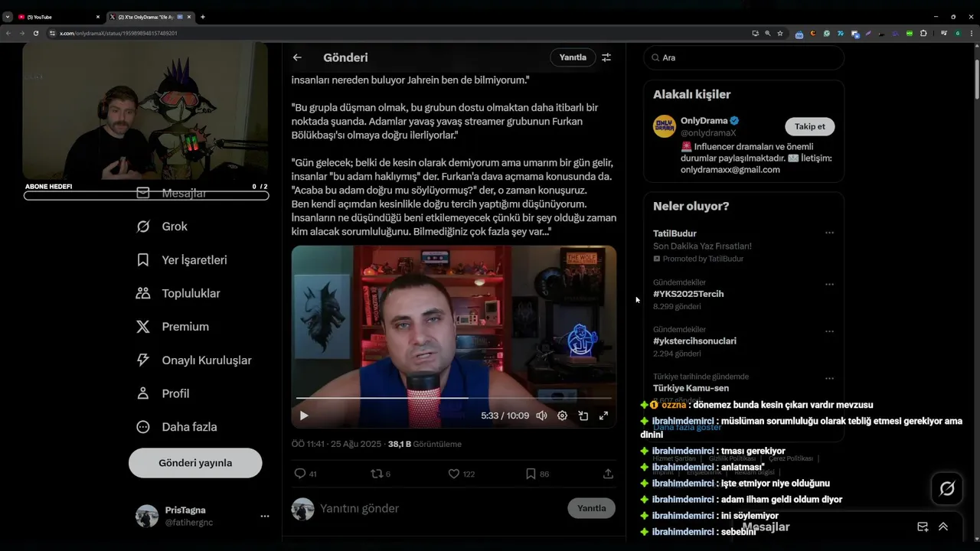980x551 pixels.
Task: Open OnlyDrama avatar in Alakalı kişiler
Action: click(x=664, y=126)
